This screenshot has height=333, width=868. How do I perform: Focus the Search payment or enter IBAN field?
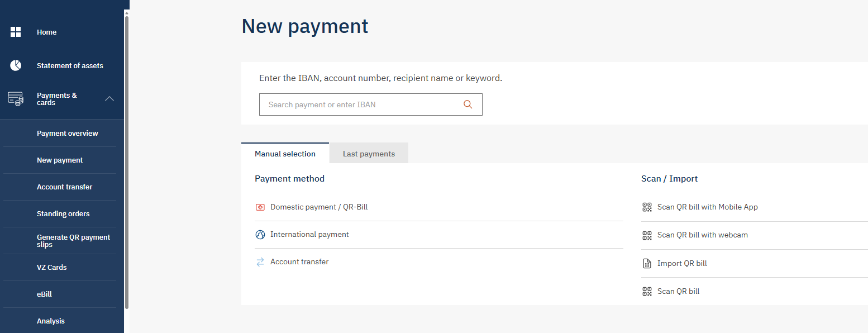click(370, 104)
